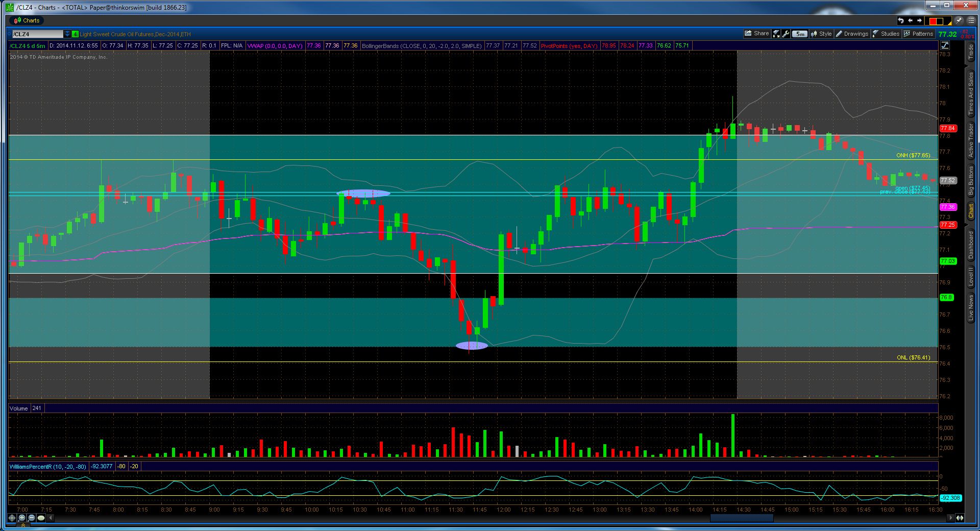Click the expand time axis icon at bottom right
The height and width of the screenshot is (531, 980).
(x=959, y=518)
